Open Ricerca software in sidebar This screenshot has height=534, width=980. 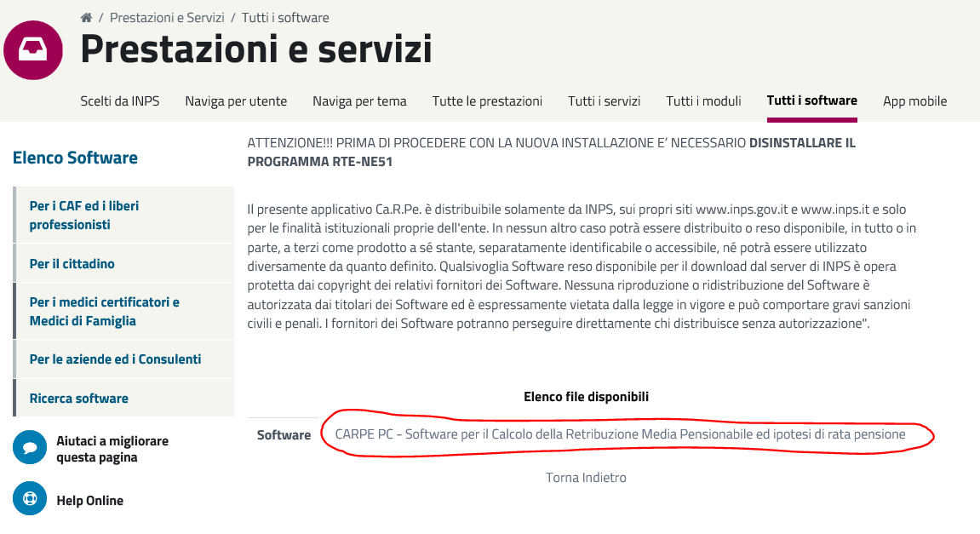coord(79,399)
